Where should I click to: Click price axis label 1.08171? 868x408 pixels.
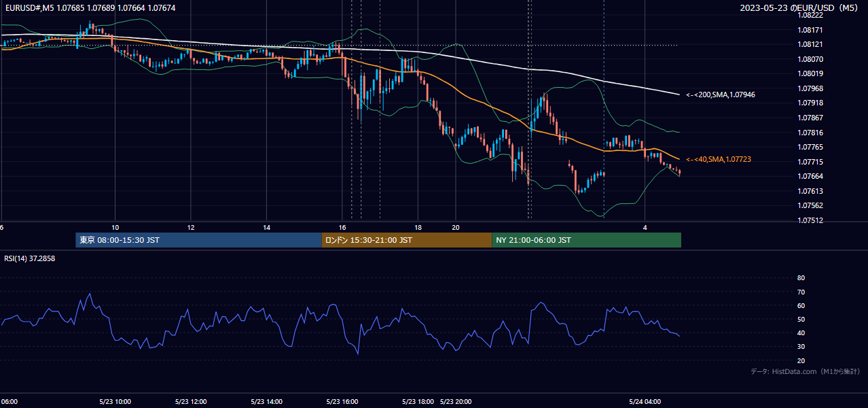(x=810, y=30)
